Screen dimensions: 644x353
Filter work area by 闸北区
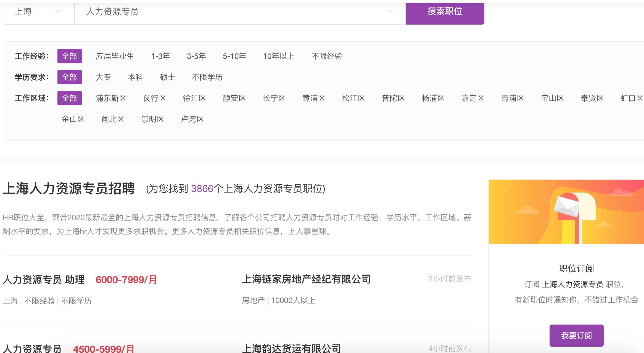click(113, 119)
